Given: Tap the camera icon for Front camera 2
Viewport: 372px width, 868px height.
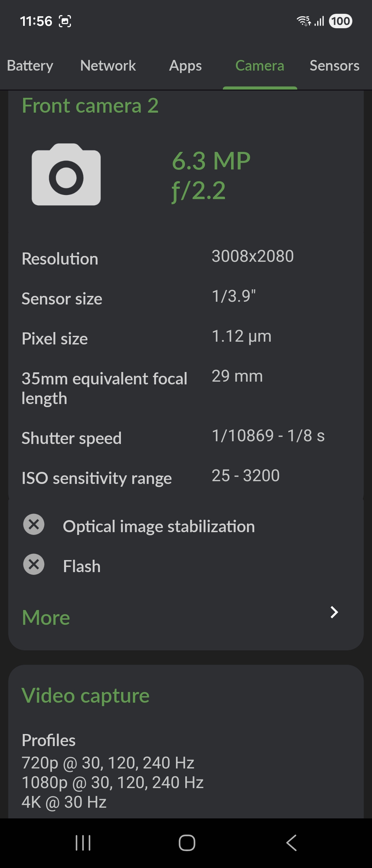Looking at the screenshot, I should [66, 174].
